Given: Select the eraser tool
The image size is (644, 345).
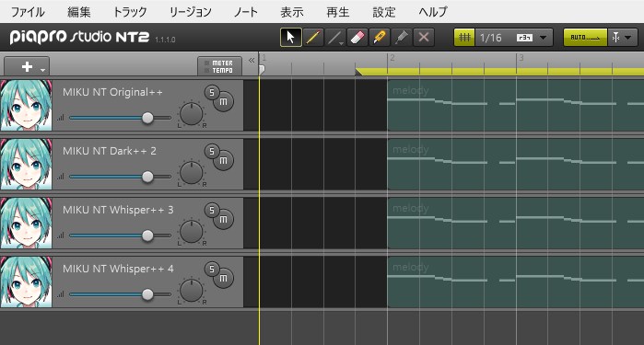Looking at the screenshot, I should 357,38.
